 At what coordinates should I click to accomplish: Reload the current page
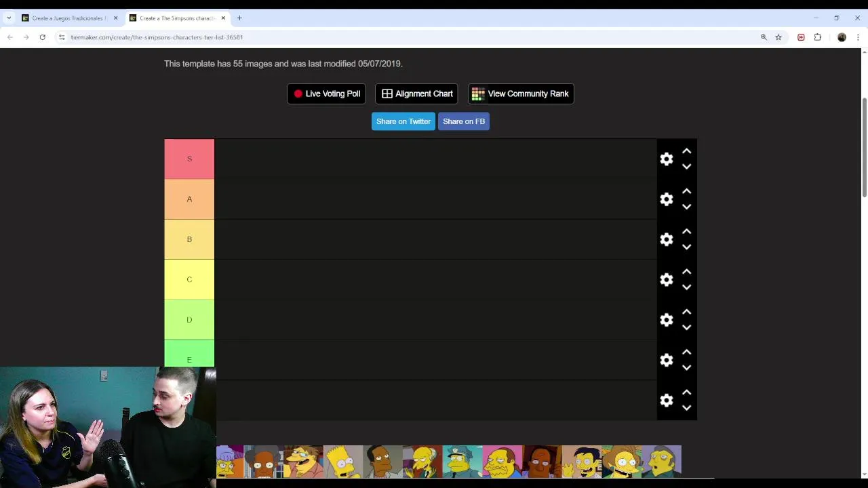pos(42,37)
